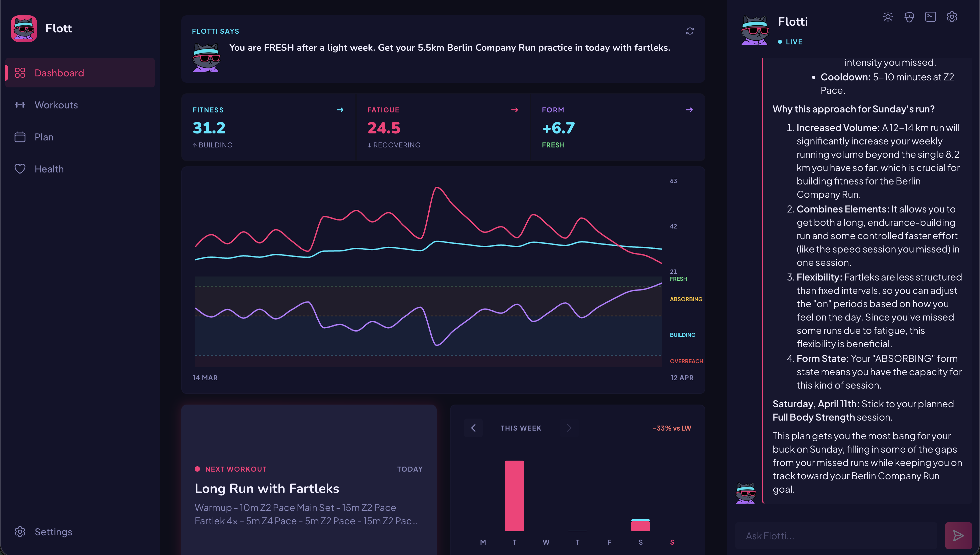This screenshot has height=555, width=980.
Task: Click the LIVE status indicator
Action: (790, 42)
